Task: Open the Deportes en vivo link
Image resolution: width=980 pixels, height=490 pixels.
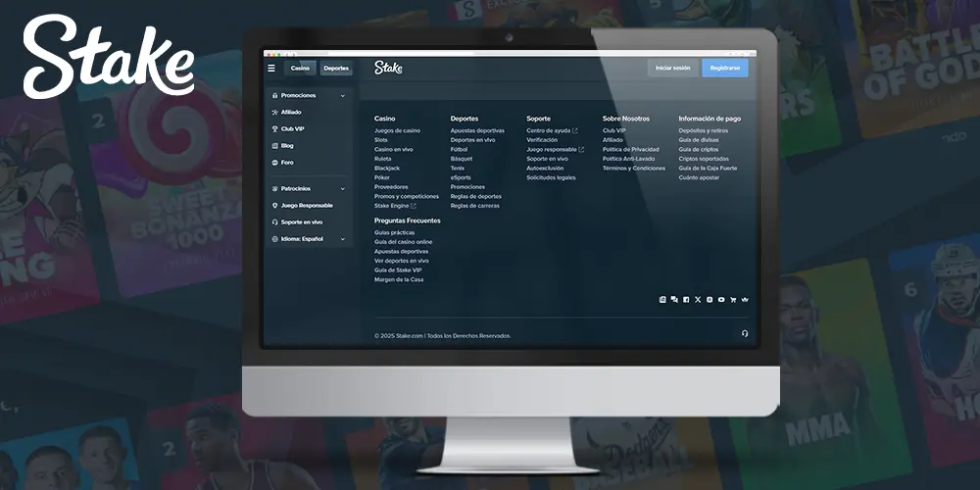Action: pyautogui.click(x=473, y=140)
